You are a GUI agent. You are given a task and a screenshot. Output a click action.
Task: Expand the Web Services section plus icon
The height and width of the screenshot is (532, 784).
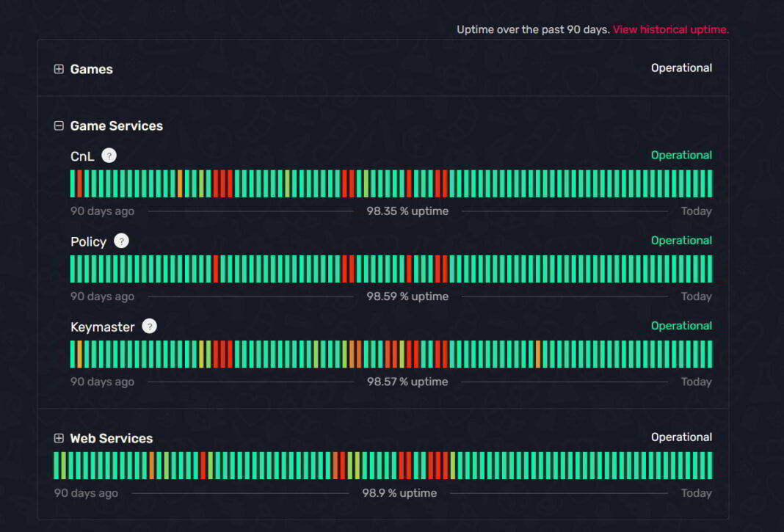click(x=59, y=438)
